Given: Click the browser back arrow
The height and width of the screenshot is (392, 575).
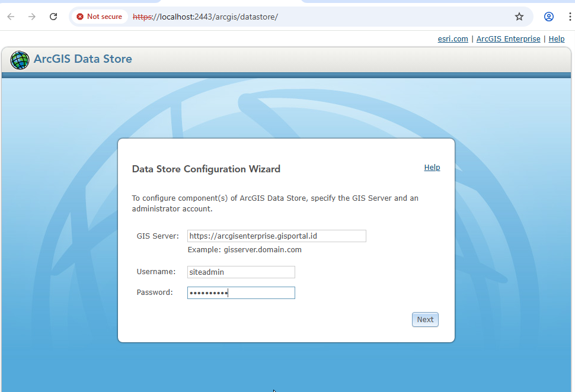Looking at the screenshot, I should click(x=11, y=17).
